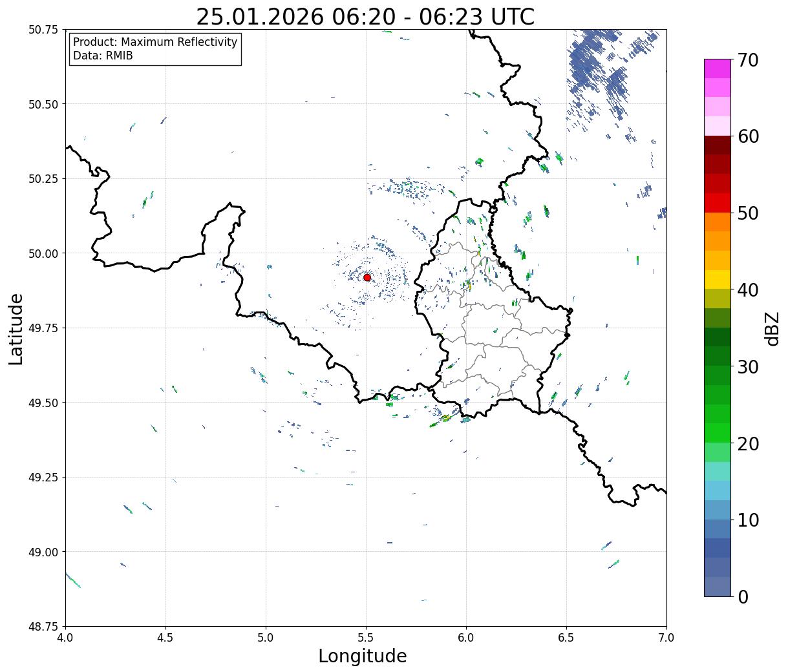Click the 'Latitude' axis label

(16, 329)
